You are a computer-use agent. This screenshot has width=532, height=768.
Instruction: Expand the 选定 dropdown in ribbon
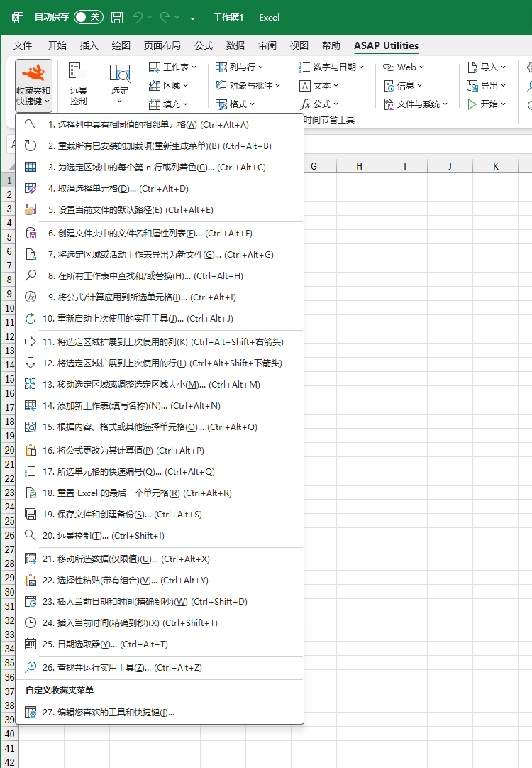[x=119, y=84]
